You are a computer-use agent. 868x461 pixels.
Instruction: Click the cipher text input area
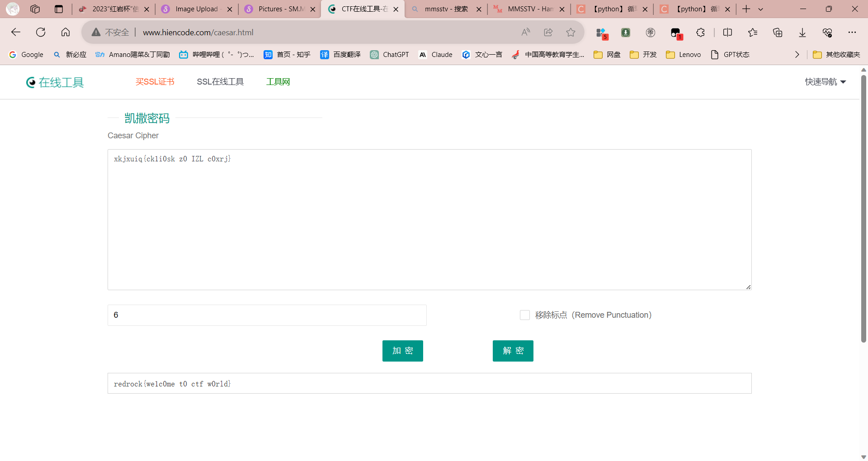click(429, 220)
